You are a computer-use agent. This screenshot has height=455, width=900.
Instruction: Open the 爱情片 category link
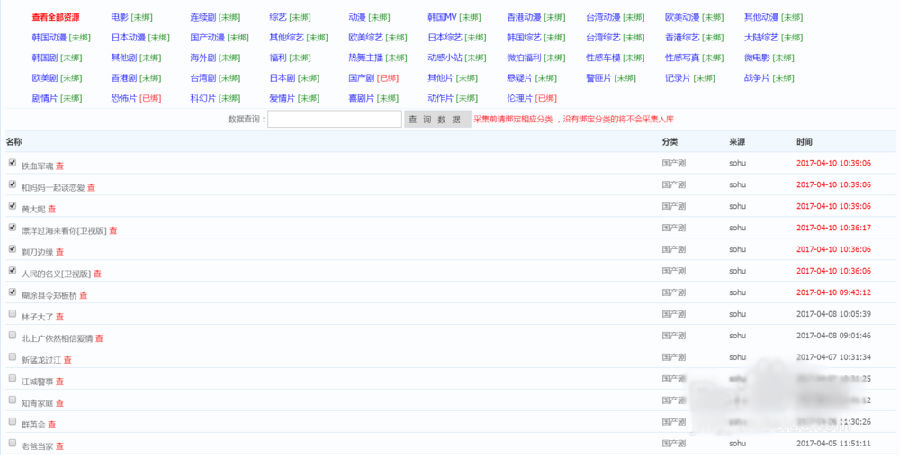point(282,99)
